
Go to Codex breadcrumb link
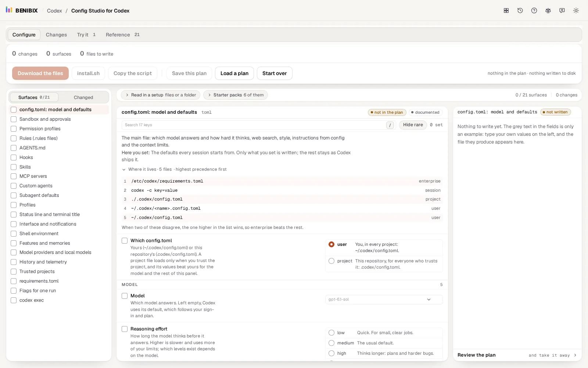[54, 11]
